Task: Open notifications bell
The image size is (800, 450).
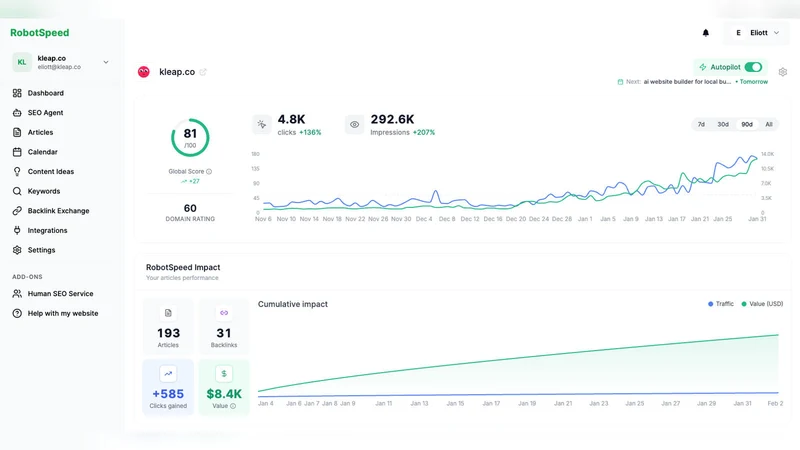Action: click(x=706, y=33)
